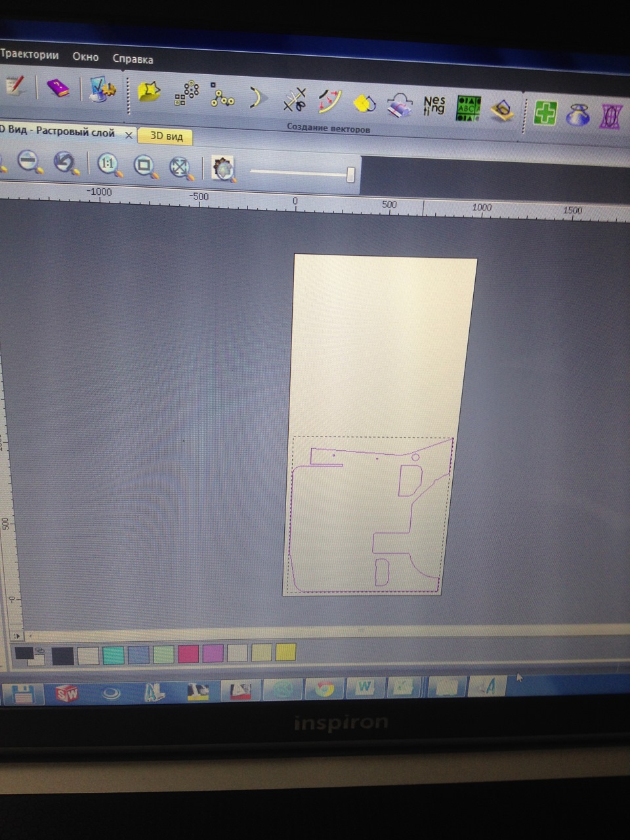Click the previous zoom view magnifier
The height and width of the screenshot is (840, 630).
(66, 162)
